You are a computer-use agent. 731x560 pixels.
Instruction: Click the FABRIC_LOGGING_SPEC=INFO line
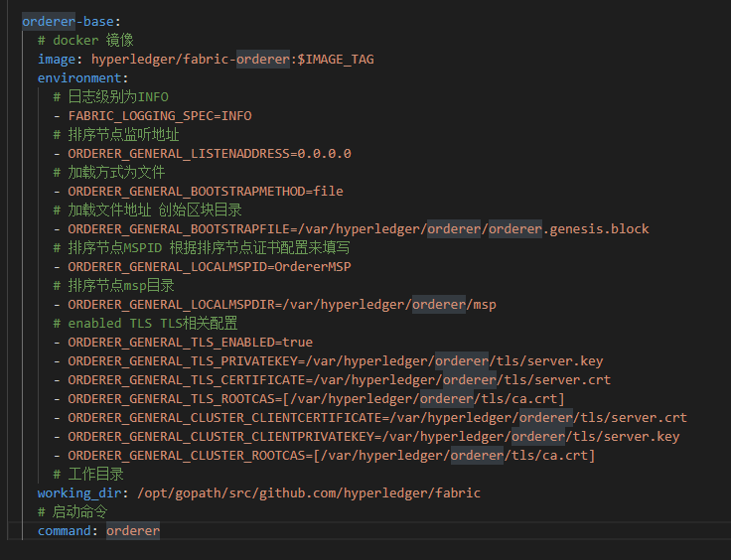[x=152, y=115]
